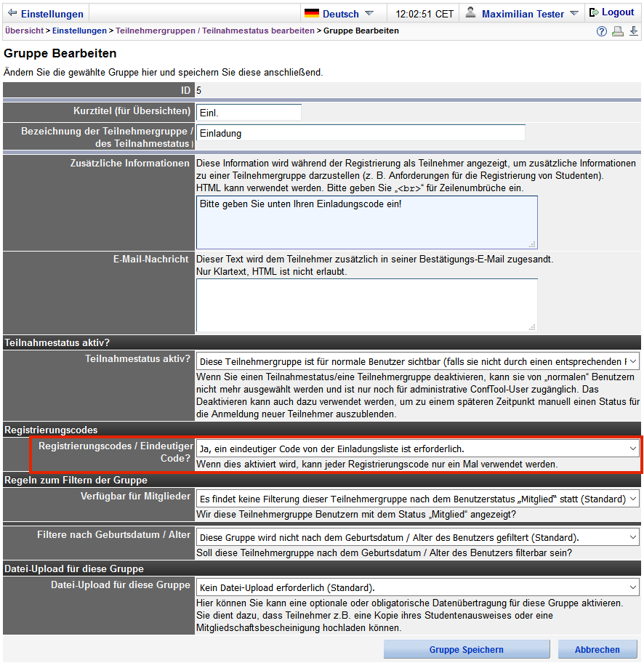Image resolution: width=644 pixels, height=663 pixels.
Task: Click the Abbrechen button
Action: pos(597,649)
